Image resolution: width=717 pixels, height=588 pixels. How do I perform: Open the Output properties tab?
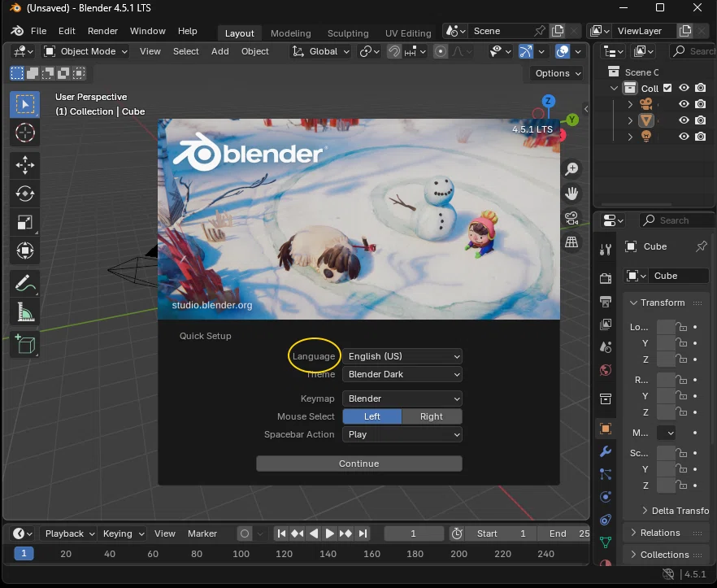point(606,301)
